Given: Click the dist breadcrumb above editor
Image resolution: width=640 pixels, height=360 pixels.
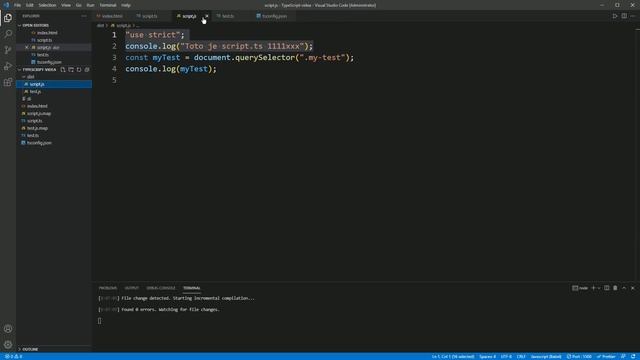Looking at the screenshot, I should pyautogui.click(x=100, y=26).
